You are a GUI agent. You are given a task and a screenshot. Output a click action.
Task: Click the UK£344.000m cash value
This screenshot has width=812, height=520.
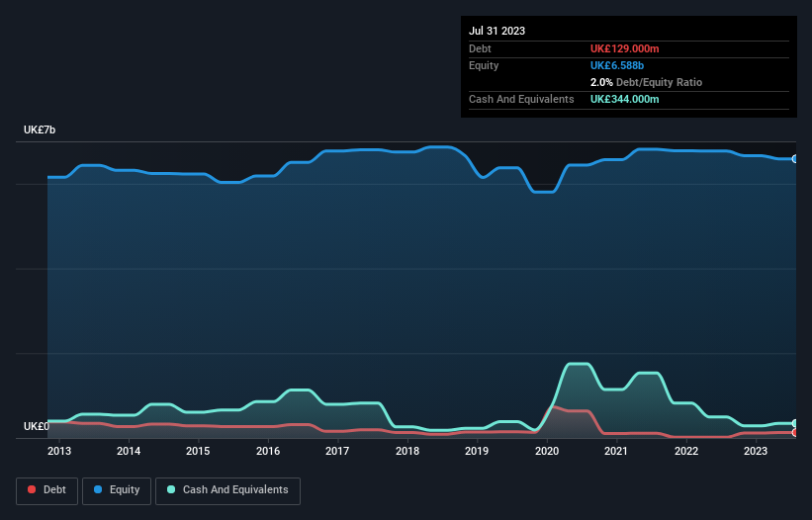point(624,99)
